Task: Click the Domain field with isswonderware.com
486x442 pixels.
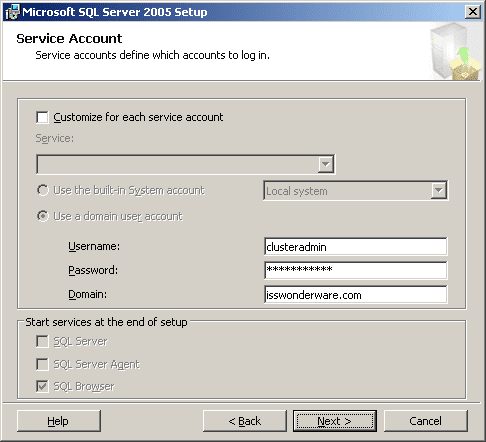Action: (x=355, y=295)
